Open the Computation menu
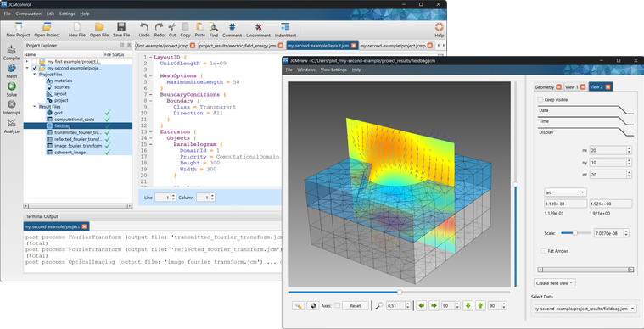Viewport: 644px width, 329px height. [28, 14]
